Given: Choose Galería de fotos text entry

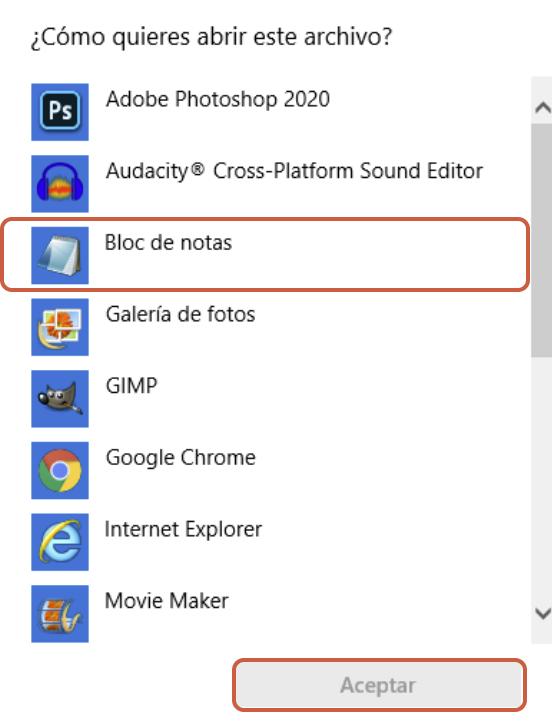Looking at the screenshot, I should (x=180, y=314).
